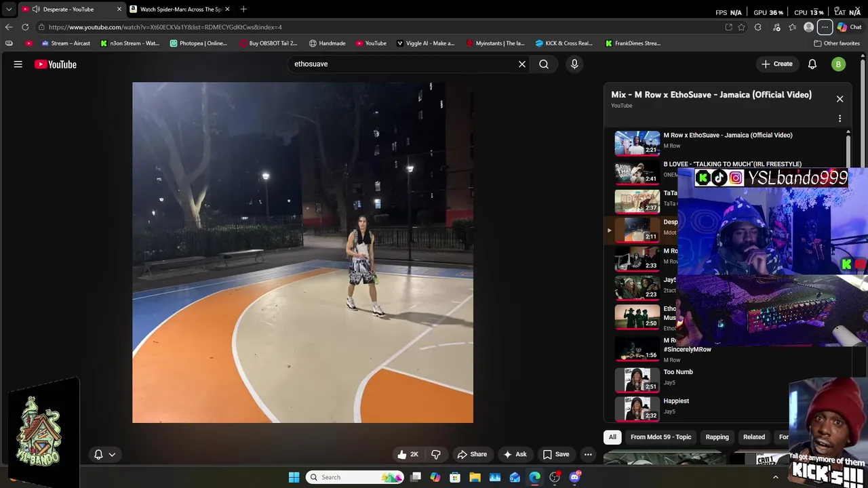Select the Related filter chip
The image size is (868, 488).
coord(754,437)
